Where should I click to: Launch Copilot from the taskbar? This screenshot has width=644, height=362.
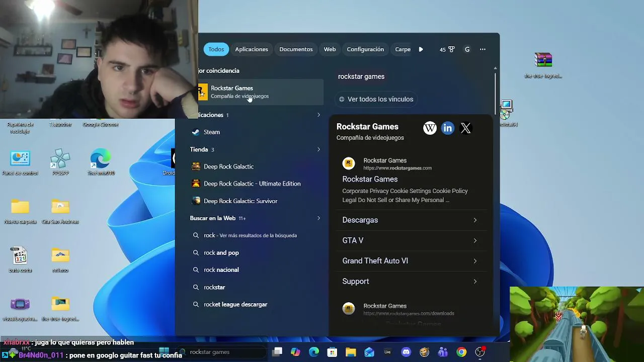(296, 352)
